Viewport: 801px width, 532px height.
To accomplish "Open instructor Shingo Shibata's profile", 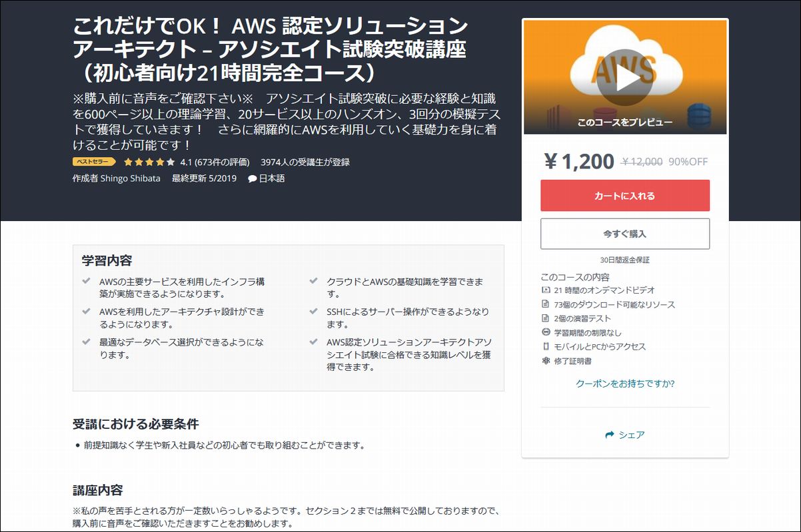I will coord(131,178).
